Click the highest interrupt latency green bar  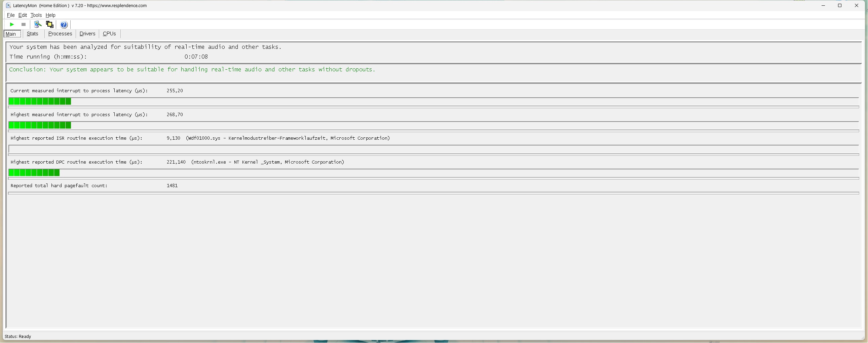[40, 125]
